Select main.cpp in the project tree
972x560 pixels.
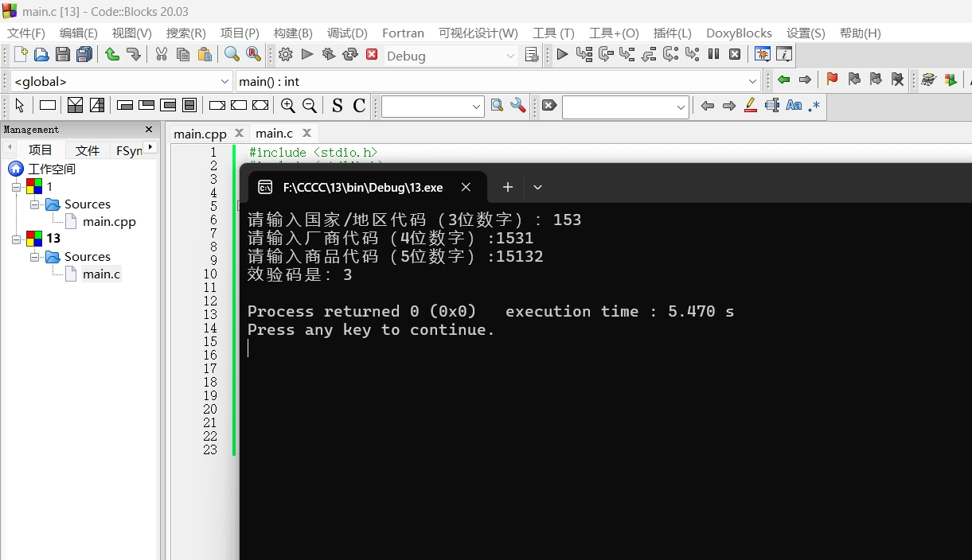(109, 222)
